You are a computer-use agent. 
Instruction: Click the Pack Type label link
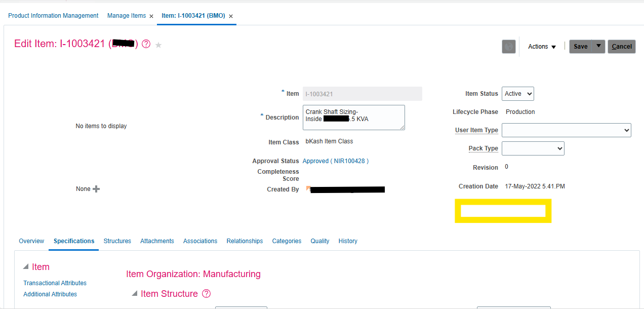pyautogui.click(x=484, y=148)
